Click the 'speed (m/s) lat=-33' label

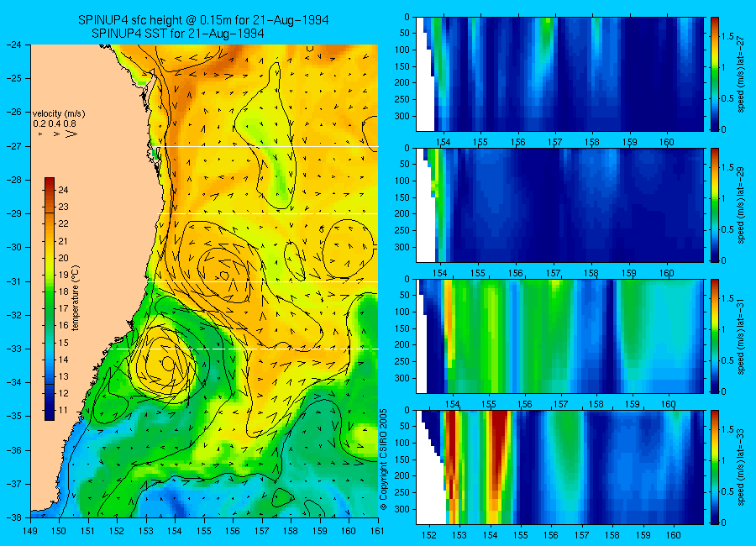(x=742, y=467)
